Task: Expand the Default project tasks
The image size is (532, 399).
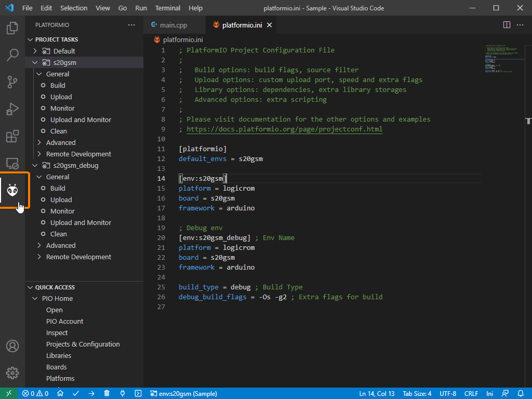Action: (x=35, y=51)
